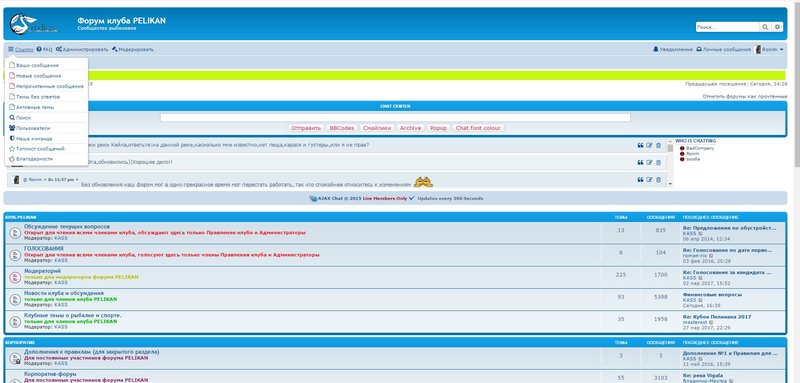Open the ГОЛОСОВАНИЯ forum
The width and height of the screenshot is (800, 383).
[x=43, y=248]
